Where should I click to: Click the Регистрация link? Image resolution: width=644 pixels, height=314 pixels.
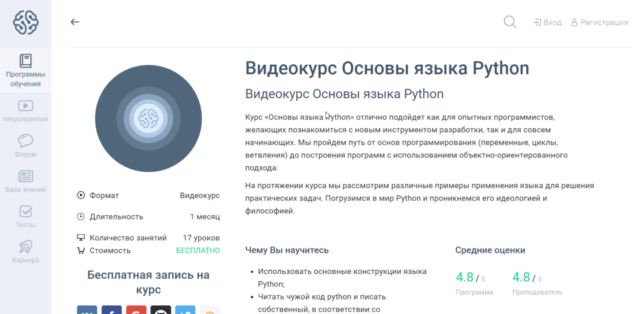pyautogui.click(x=599, y=23)
